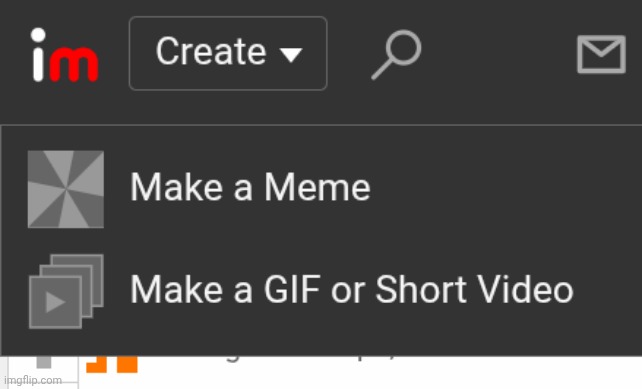
Task: Click the white arrow beside Create
Action: click(x=291, y=54)
